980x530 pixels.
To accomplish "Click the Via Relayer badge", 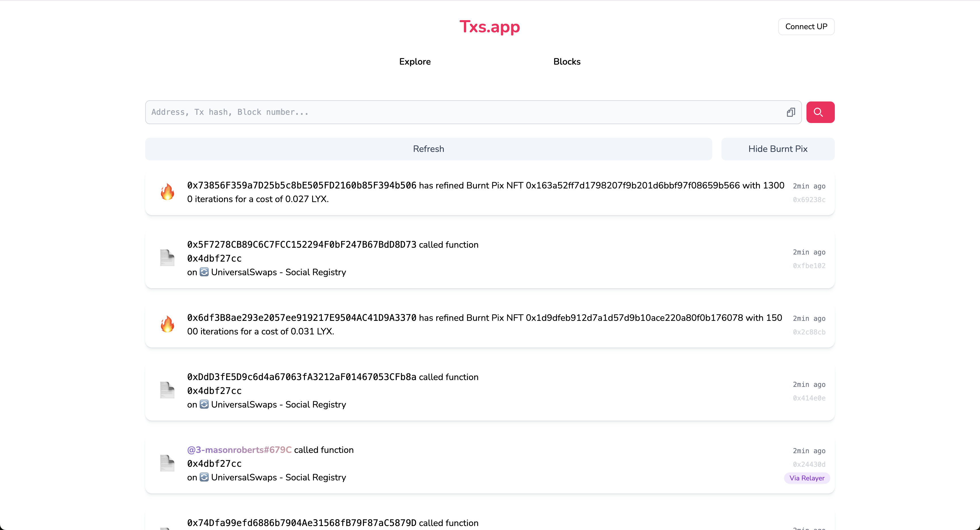I will click(807, 478).
